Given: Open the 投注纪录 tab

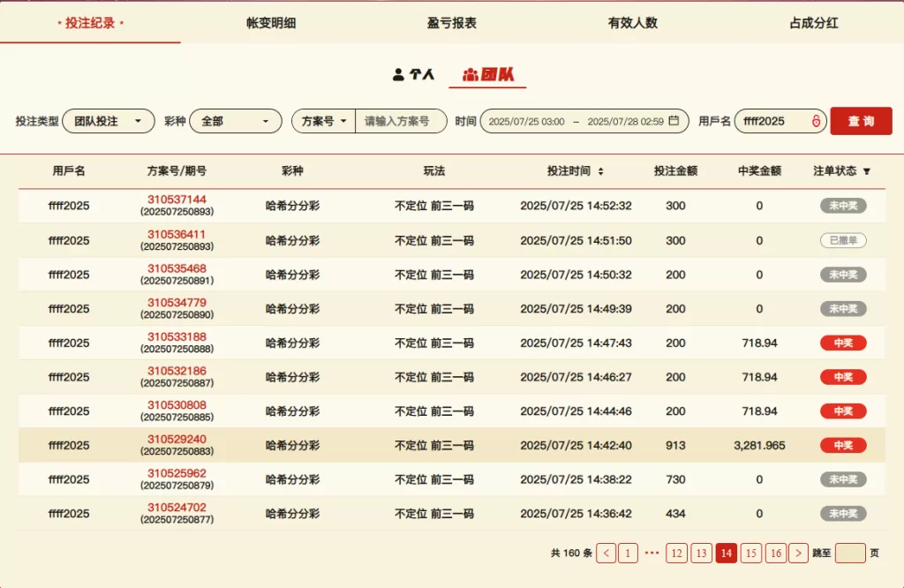Looking at the screenshot, I should point(91,23).
